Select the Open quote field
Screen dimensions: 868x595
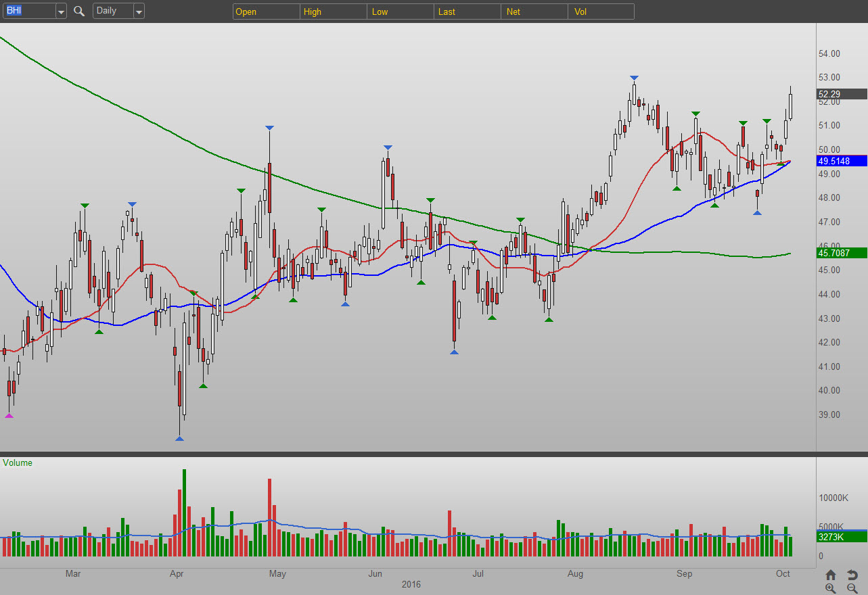pyautogui.click(x=267, y=11)
